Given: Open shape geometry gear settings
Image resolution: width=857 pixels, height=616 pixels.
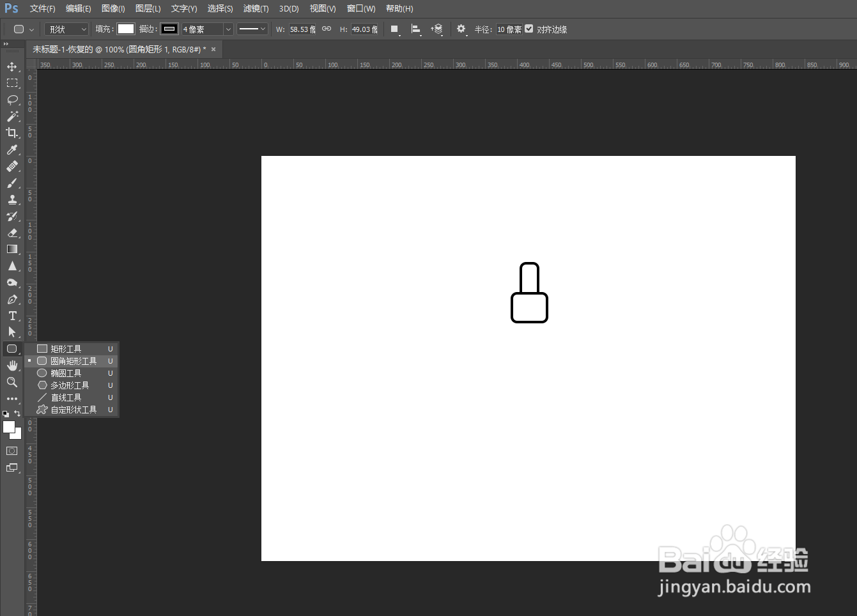Looking at the screenshot, I should (461, 29).
